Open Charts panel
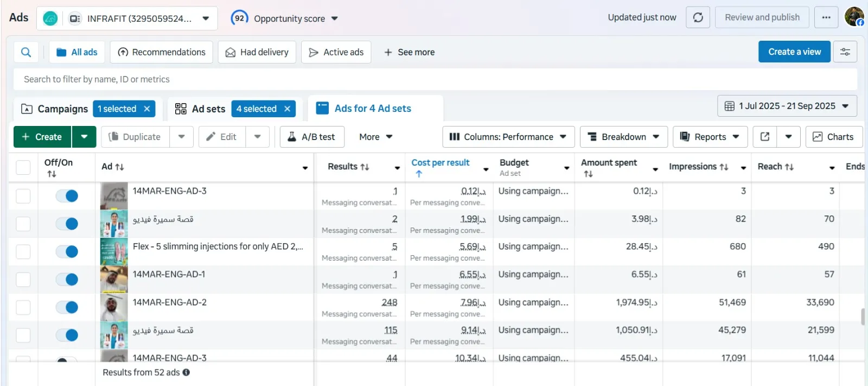 [833, 137]
